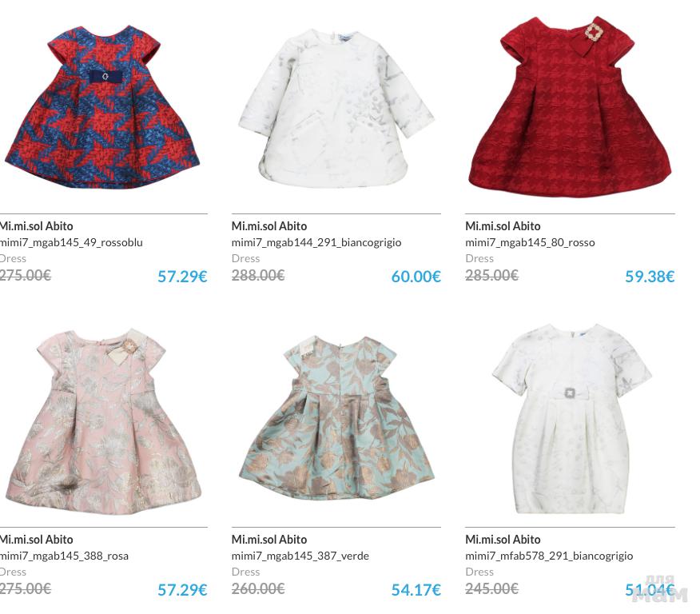Select the 54.17€ sale price
The image size is (700, 614).
click(416, 590)
